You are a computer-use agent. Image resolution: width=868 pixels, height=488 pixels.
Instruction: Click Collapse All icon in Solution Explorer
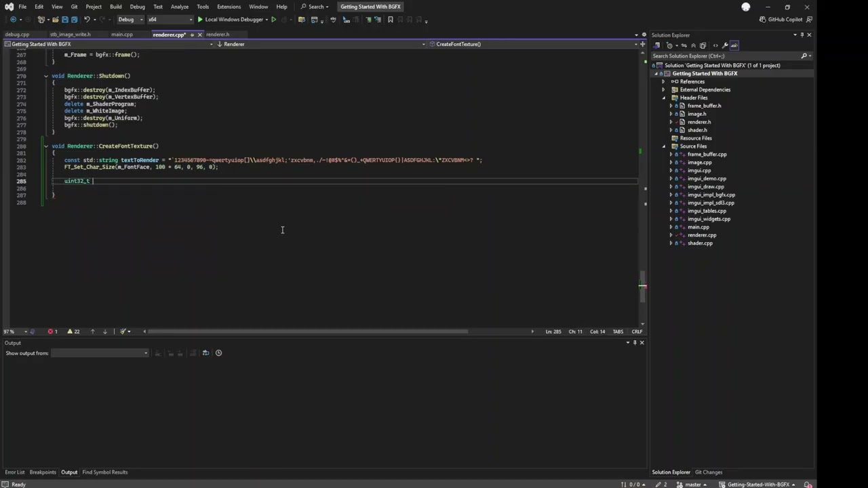click(693, 45)
